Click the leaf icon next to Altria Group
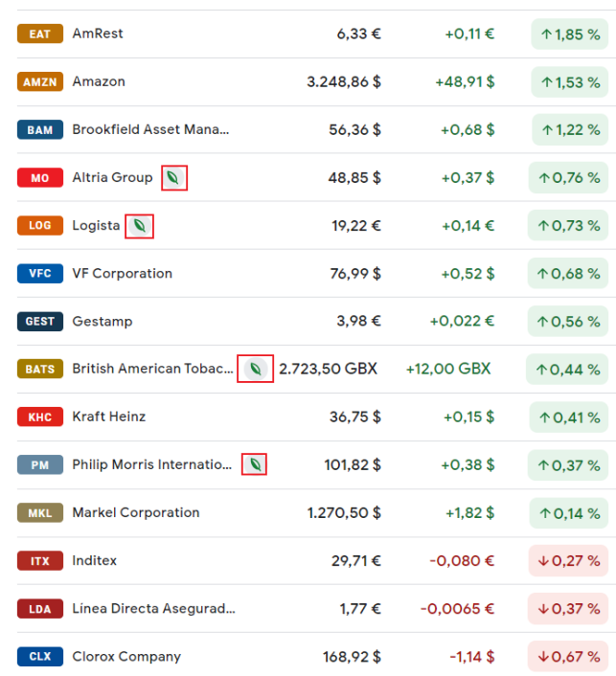 [173, 177]
